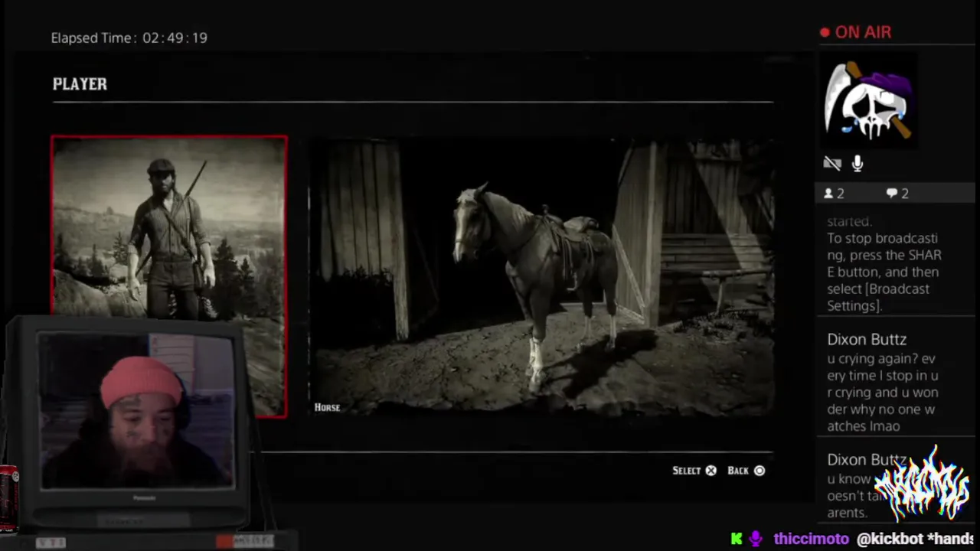The width and height of the screenshot is (980, 551).
Task: Select the player character portrait card
Action: tap(169, 276)
